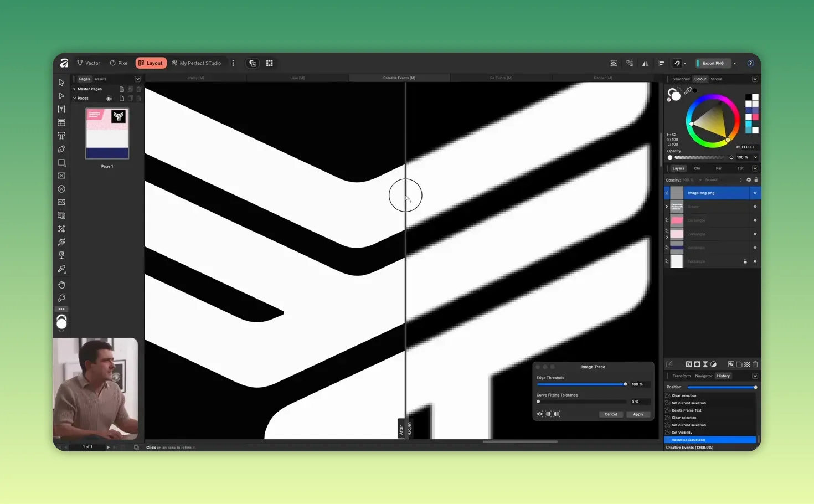
Task: Open the Help question mark icon
Action: pos(751,63)
